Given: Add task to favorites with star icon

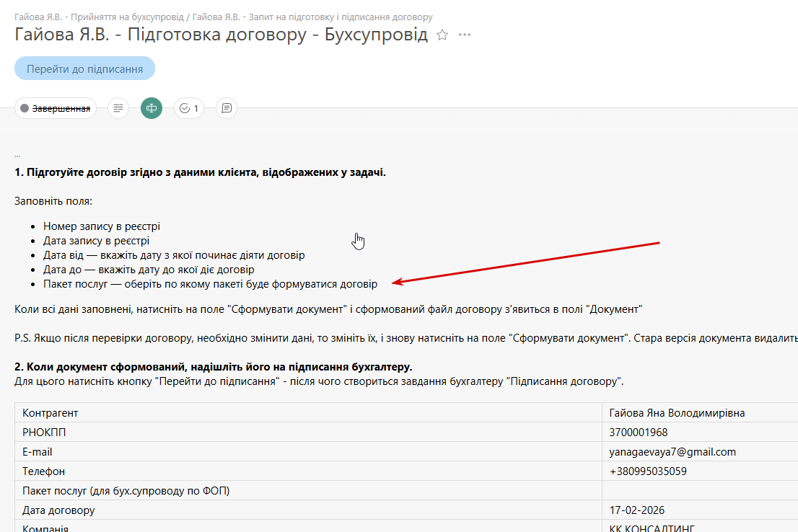Looking at the screenshot, I should (x=442, y=35).
